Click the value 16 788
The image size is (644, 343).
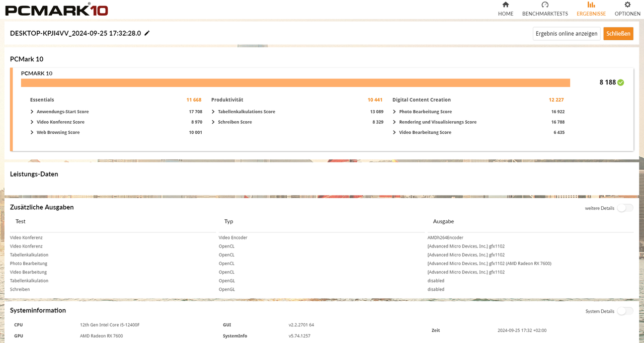pos(558,122)
